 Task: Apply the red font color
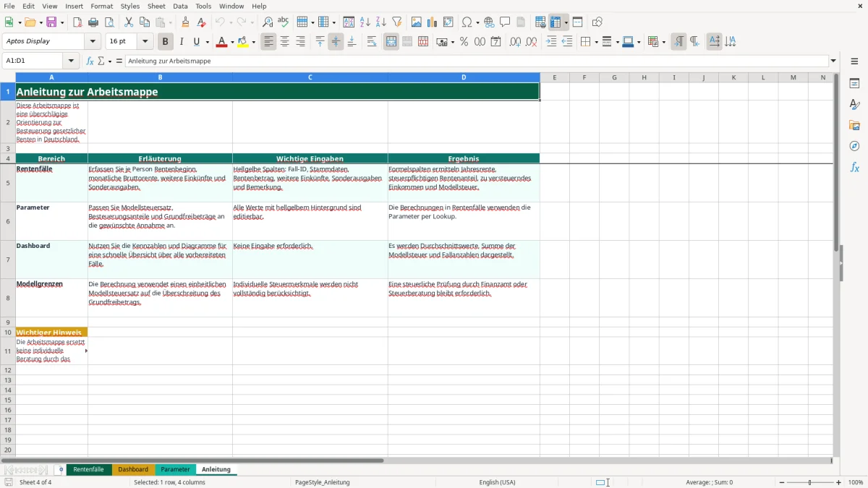[221, 42]
